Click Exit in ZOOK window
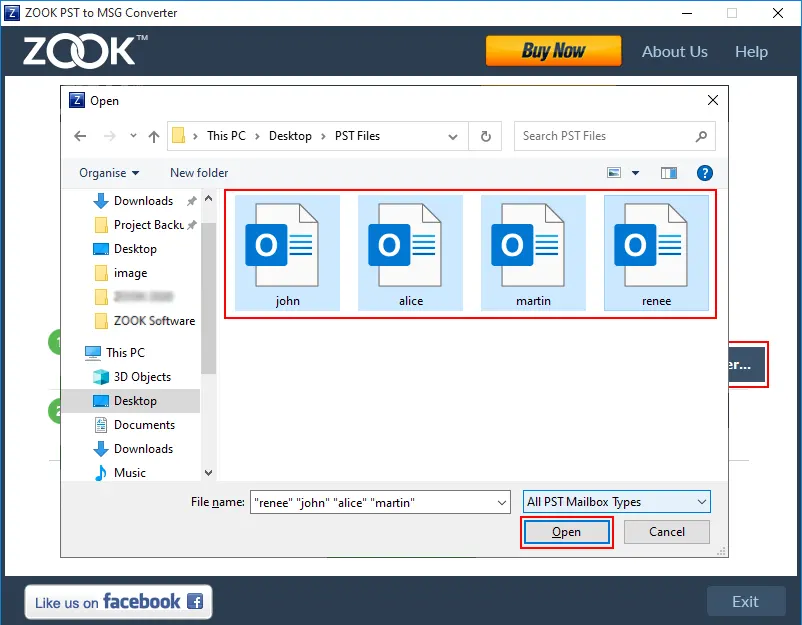Viewport: 802px width, 625px height. pyautogui.click(x=746, y=601)
